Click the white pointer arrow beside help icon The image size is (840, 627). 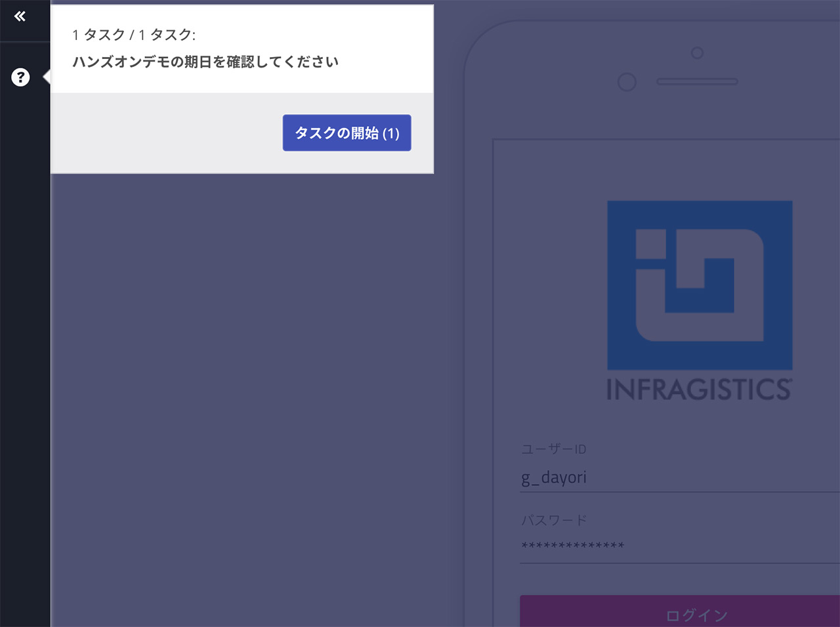(x=47, y=77)
